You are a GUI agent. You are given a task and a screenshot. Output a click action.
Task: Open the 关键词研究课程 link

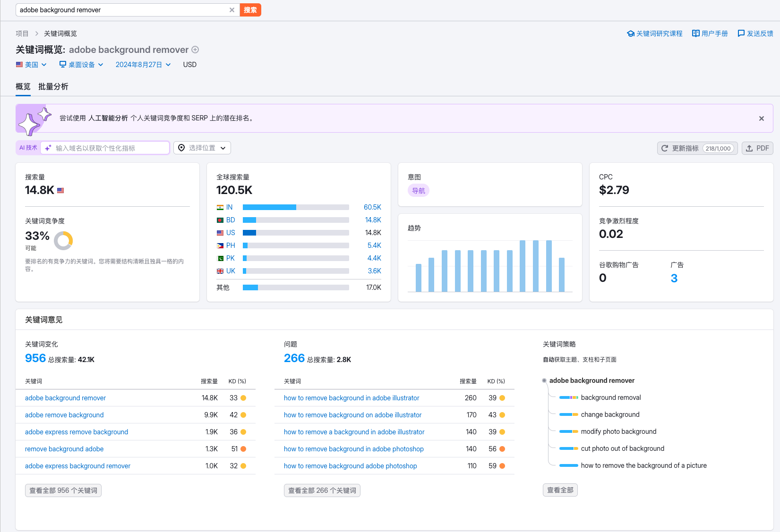point(655,34)
